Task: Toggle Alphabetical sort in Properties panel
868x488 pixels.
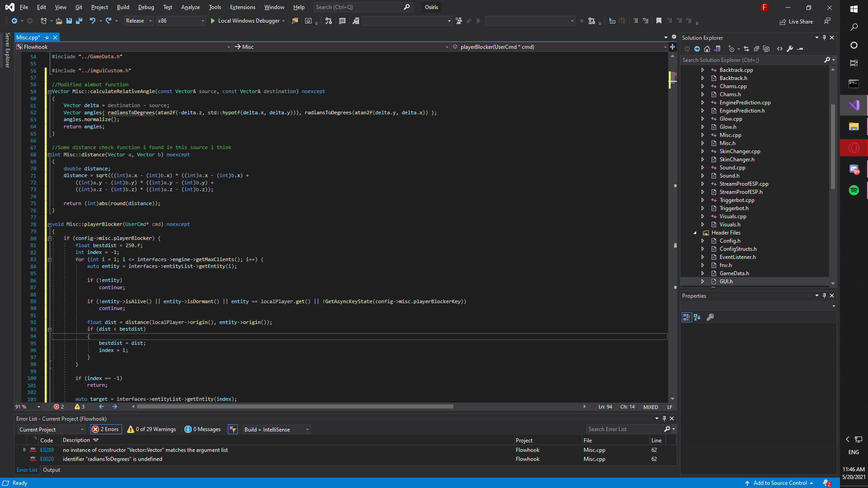Action: (697, 317)
